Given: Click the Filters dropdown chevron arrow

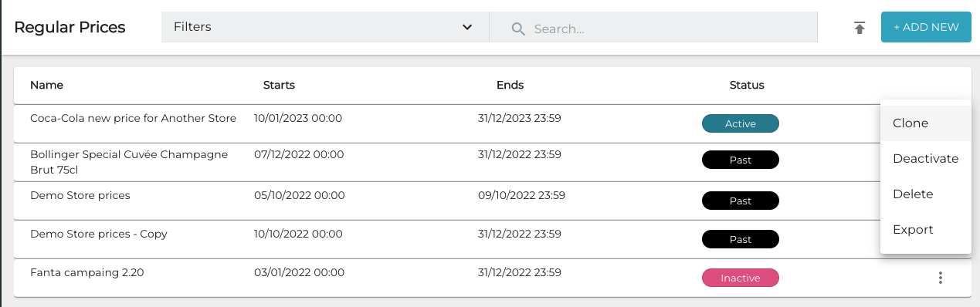Looking at the screenshot, I should coord(466,27).
